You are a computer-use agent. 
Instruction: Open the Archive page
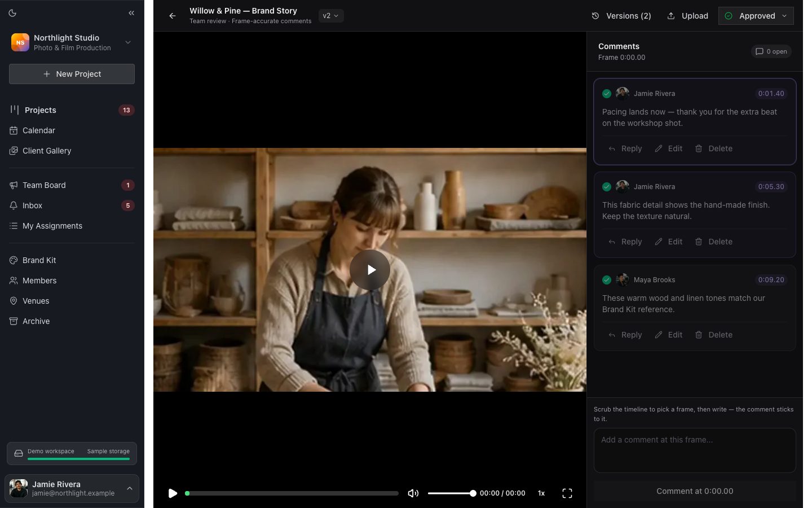[72, 321]
